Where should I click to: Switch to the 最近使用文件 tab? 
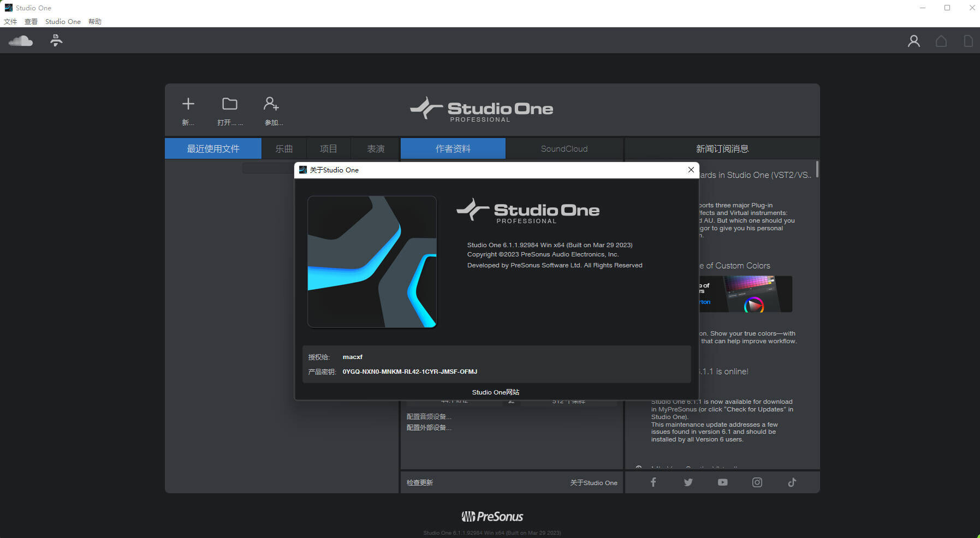(x=213, y=148)
